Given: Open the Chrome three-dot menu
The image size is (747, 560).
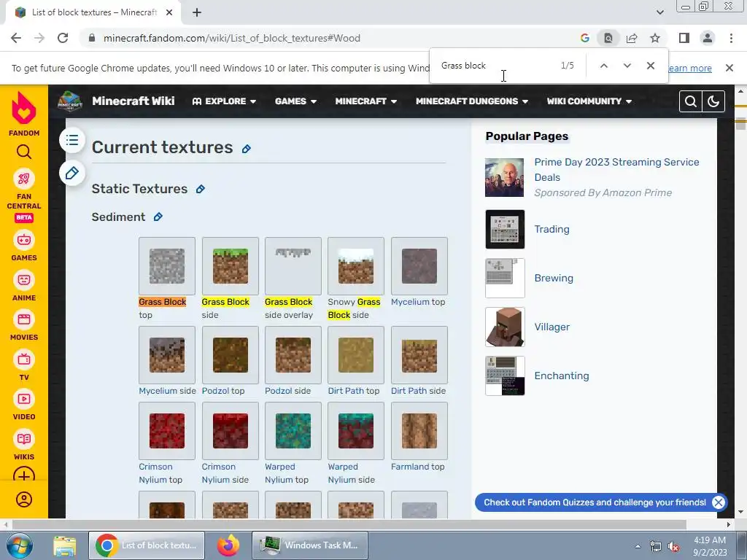Looking at the screenshot, I should (x=731, y=38).
